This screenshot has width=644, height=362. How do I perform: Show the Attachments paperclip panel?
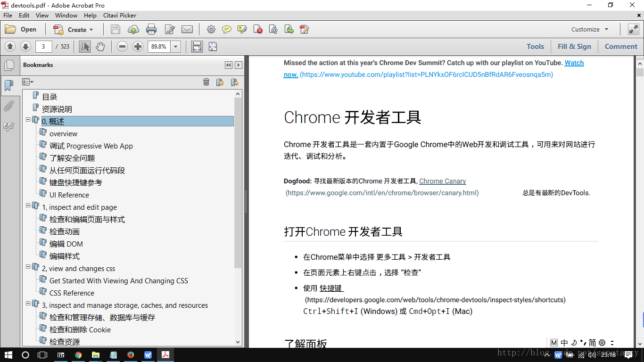coord(9,106)
